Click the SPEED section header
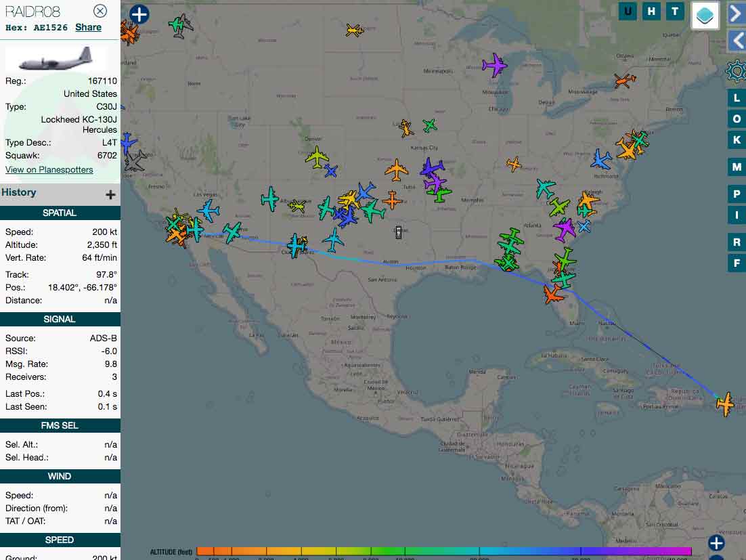The image size is (746, 560). [x=60, y=540]
